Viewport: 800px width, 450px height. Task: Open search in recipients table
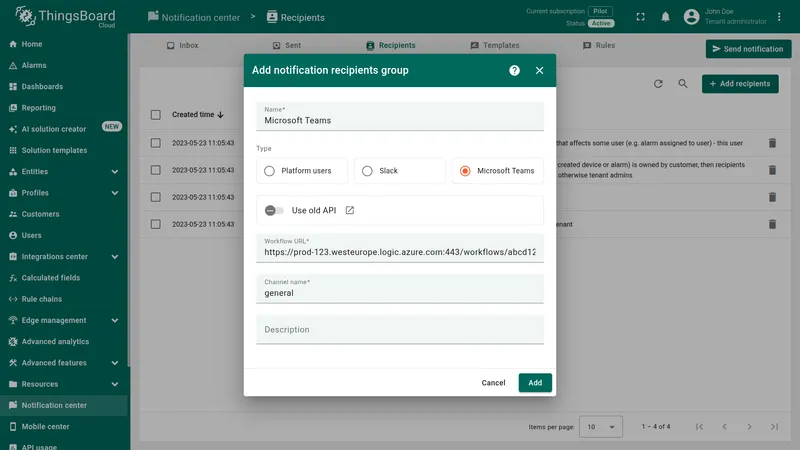coord(683,84)
